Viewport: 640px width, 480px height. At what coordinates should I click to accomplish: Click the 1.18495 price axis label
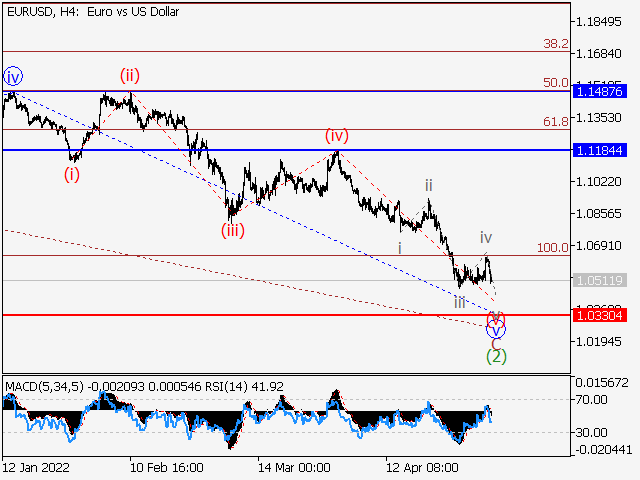point(598,21)
